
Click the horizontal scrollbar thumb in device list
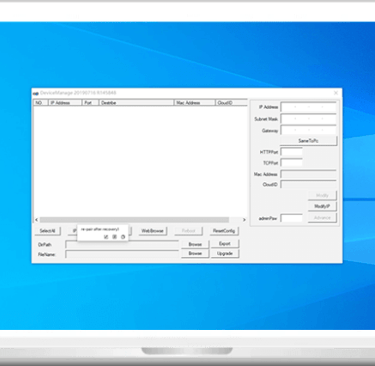(134, 220)
